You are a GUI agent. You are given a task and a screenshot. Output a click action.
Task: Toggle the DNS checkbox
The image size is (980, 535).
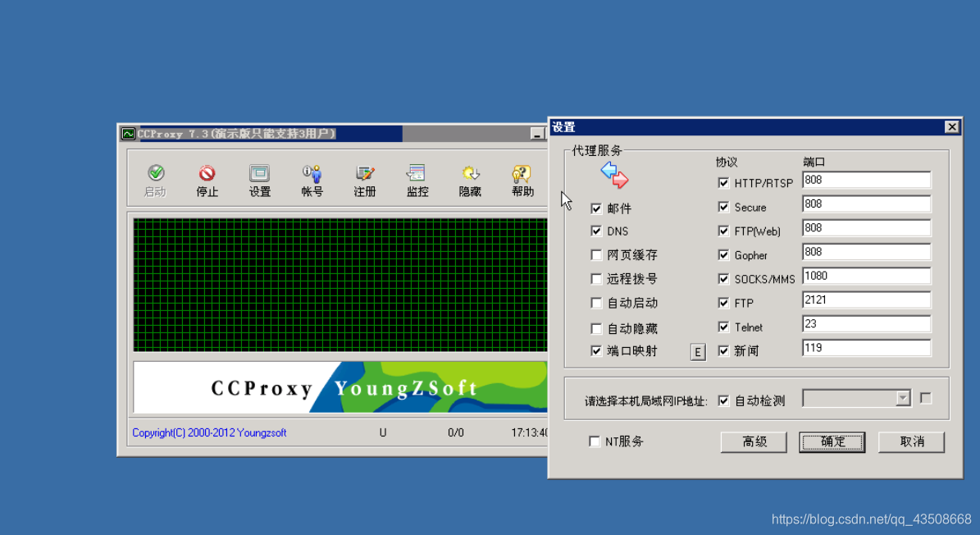coord(596,231)
